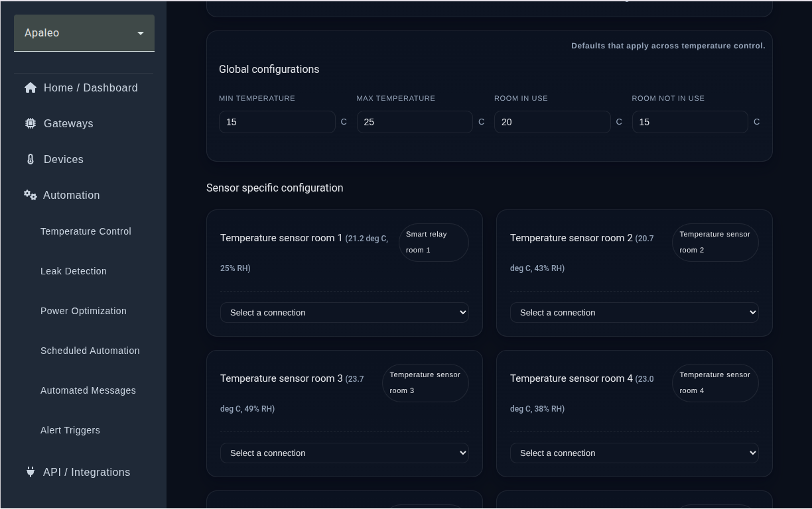Click the Gateways chip icon

(x=31, y=123)
